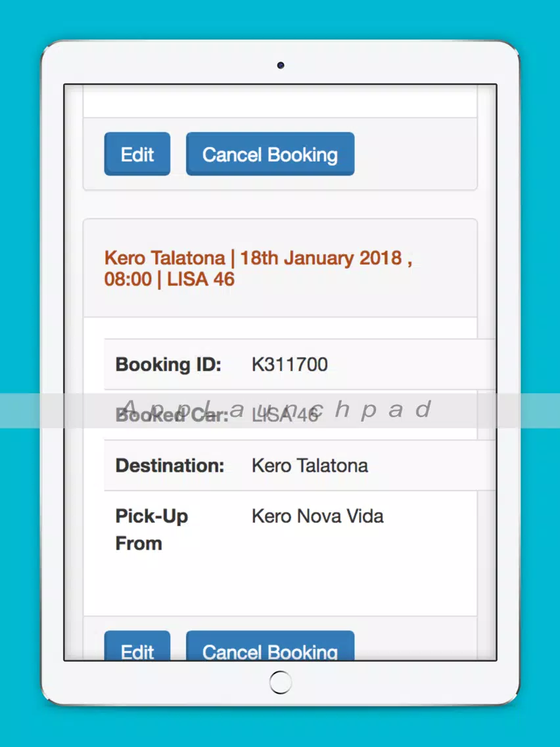Image resolution: width=560 pixels, height=747 pixels.
Task: Select the Kero Talatona destination value
Action: [x=310, y=466]
